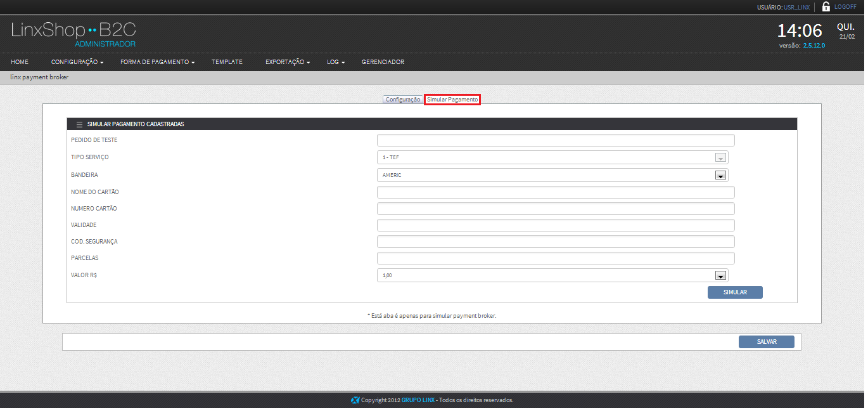
Task: Open the Gerenciador menu item
Action: (x=383, y=62)
